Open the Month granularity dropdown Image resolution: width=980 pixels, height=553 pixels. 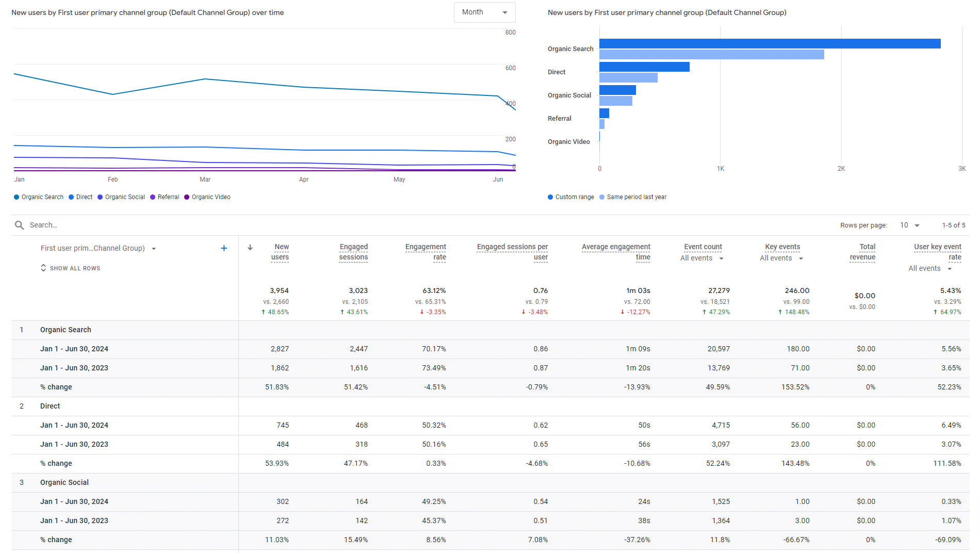coord(484,12)
